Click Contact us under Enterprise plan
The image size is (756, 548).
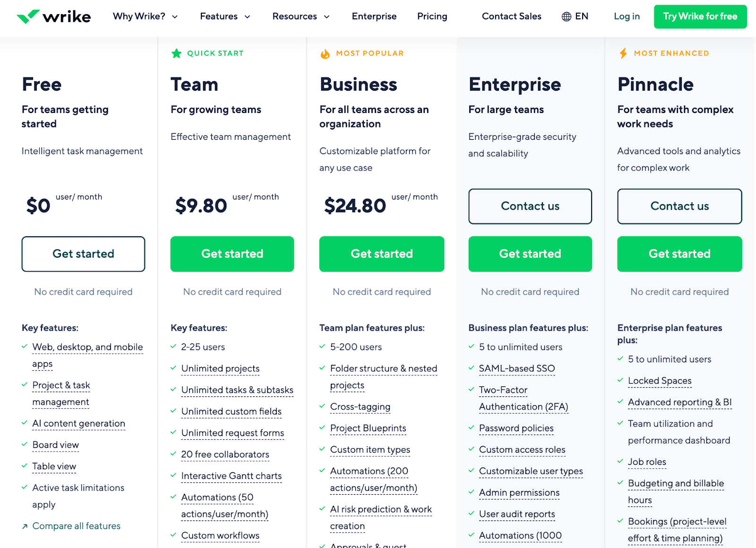coord(530,206)
